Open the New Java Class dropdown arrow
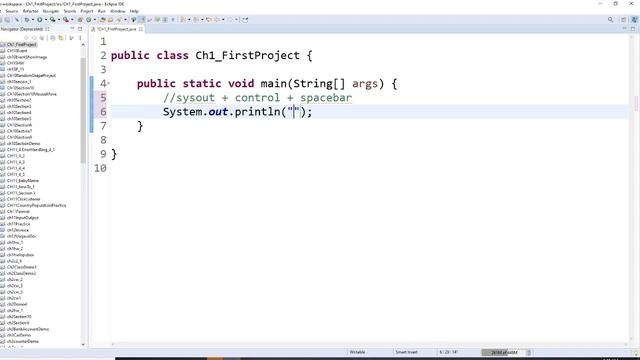The width and height of the screenshot is (640, 360). [x=95, y=20]
